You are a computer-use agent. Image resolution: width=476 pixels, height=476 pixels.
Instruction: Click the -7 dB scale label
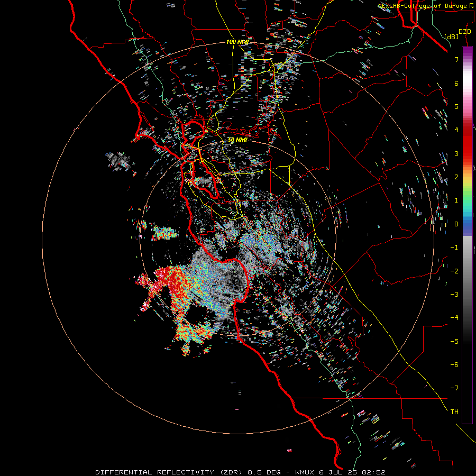[454, 388]
